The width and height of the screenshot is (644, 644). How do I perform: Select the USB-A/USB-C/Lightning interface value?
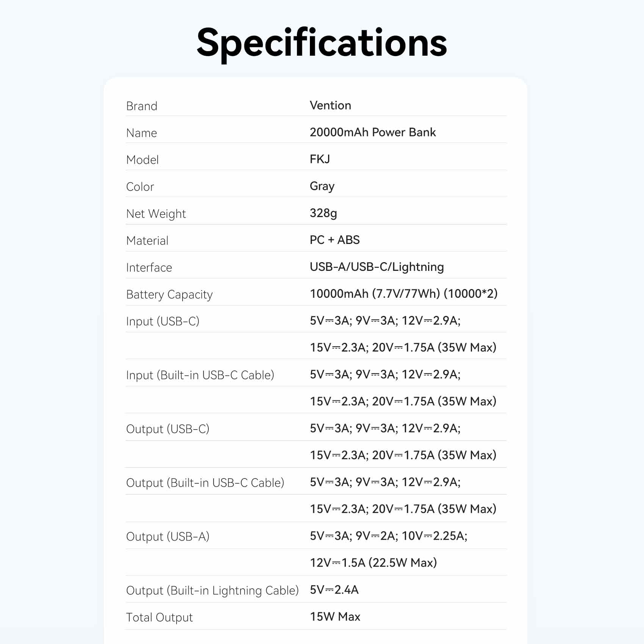(377, 267)
